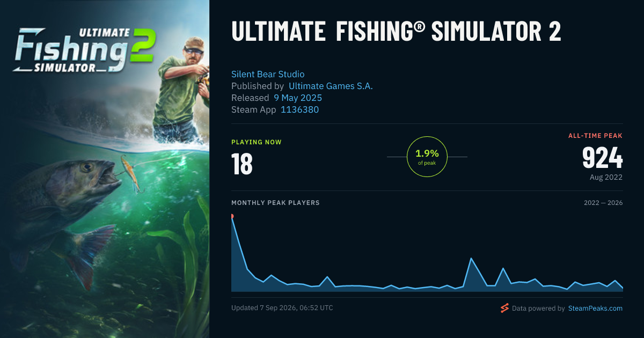Click the Aug 2022 peak date label
The image size is (644, 338).
(x=606, y=177)
